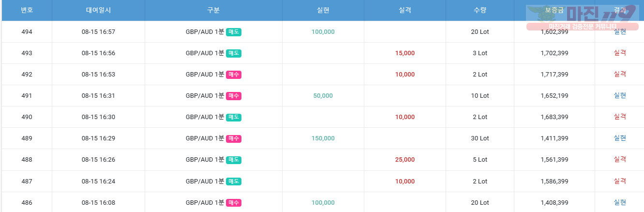Click the 구분 column header

point(213,10)
